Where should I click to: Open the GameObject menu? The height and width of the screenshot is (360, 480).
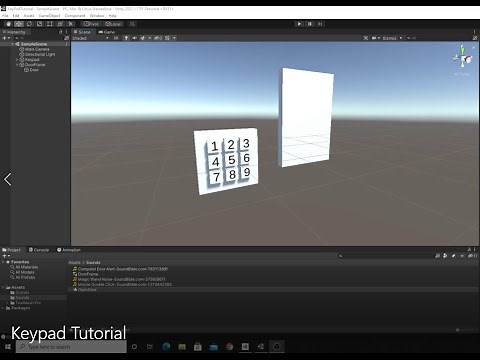(x=50, y=16)
